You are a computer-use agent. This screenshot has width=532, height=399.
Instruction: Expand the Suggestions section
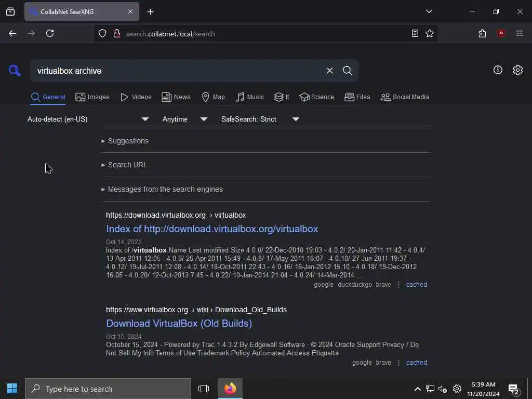(x=125, y=141)
